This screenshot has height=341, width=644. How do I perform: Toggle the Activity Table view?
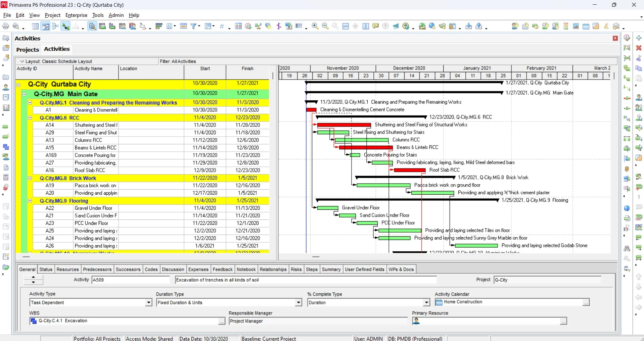pos(35,26)
